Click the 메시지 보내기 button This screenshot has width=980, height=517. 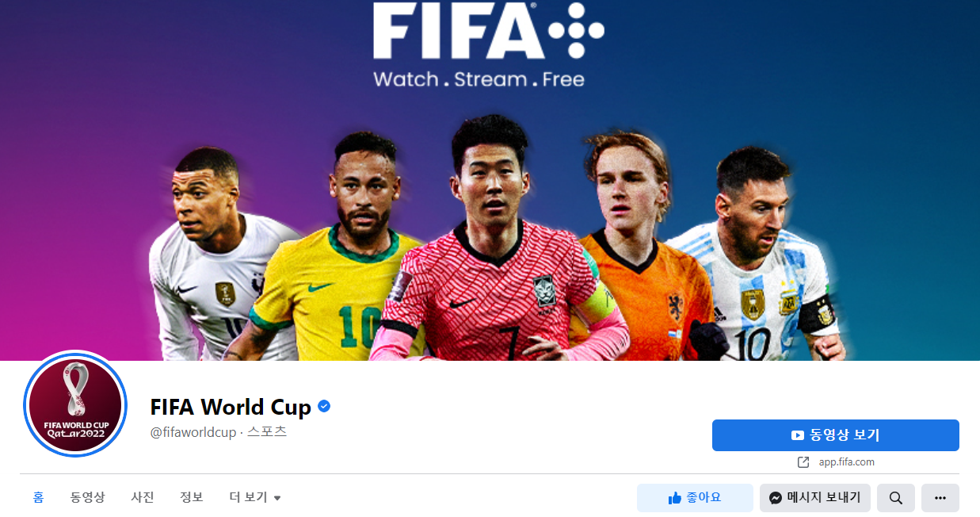(x=815, y=498)
